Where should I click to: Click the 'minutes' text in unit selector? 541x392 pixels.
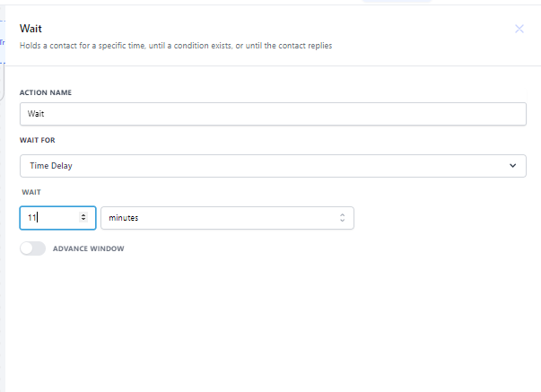pos(125,218)
